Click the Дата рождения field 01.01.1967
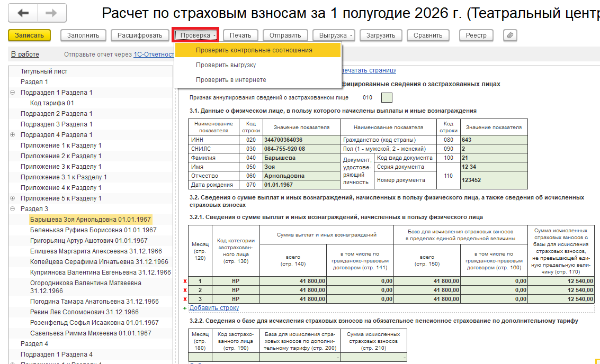 click(301, 185)
